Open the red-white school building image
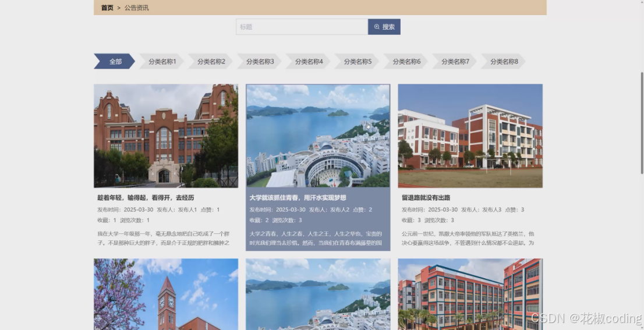Screen dimensions: 644x330 click(x=470, y=136)
